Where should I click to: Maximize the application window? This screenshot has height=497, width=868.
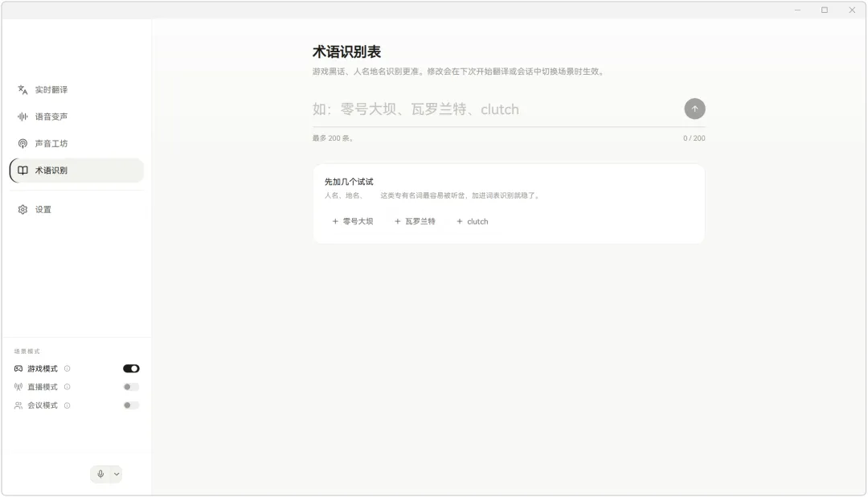pos(825,10)
